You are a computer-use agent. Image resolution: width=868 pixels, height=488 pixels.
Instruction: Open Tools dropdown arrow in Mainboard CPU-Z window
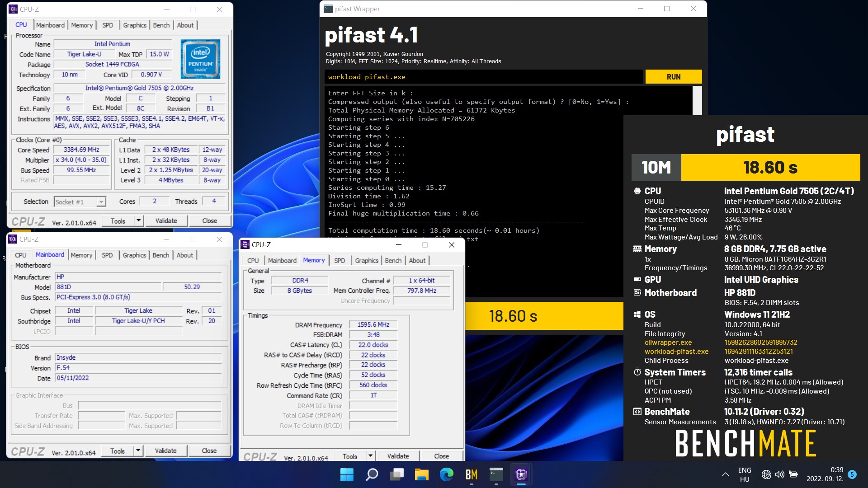(138, 450)
